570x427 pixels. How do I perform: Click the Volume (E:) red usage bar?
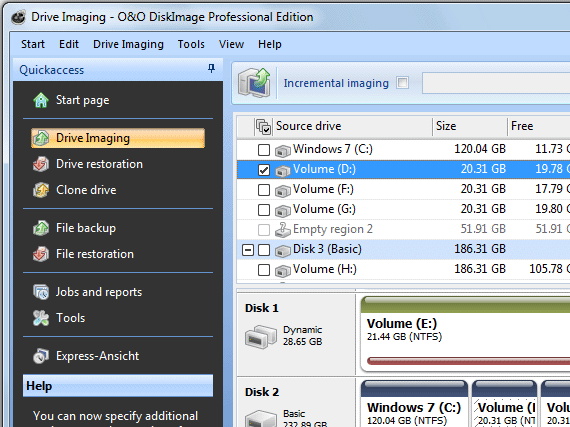point(469,361)
